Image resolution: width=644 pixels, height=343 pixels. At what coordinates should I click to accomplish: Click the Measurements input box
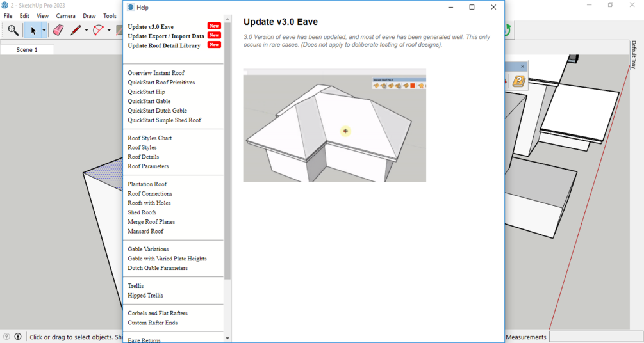click(595, 337)
